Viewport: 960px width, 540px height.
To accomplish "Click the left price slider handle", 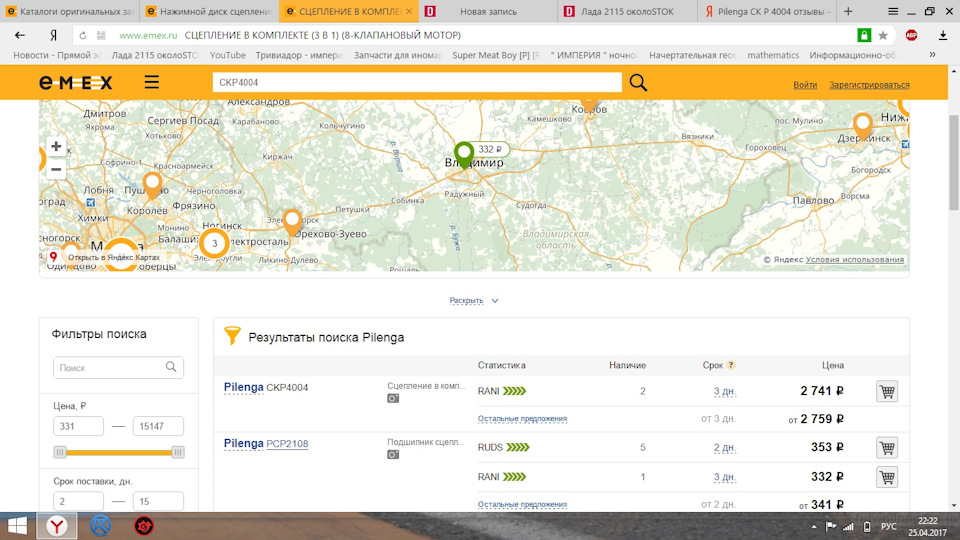I will point(59,452).
